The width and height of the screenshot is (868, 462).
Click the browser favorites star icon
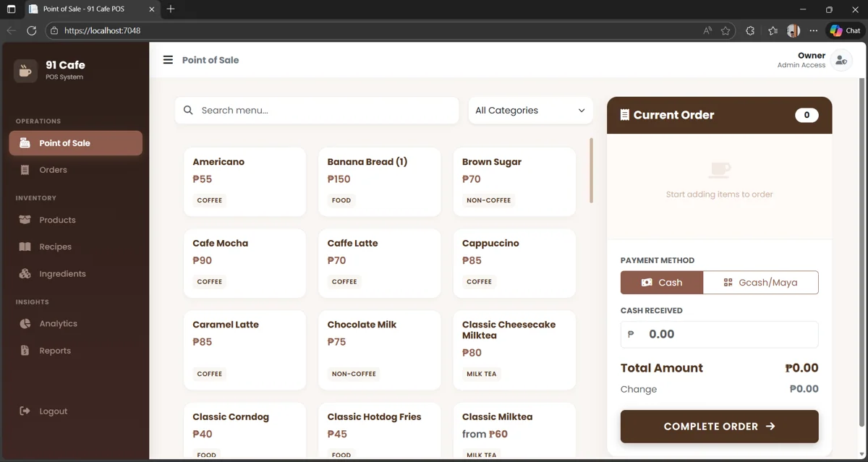point(726,30)
